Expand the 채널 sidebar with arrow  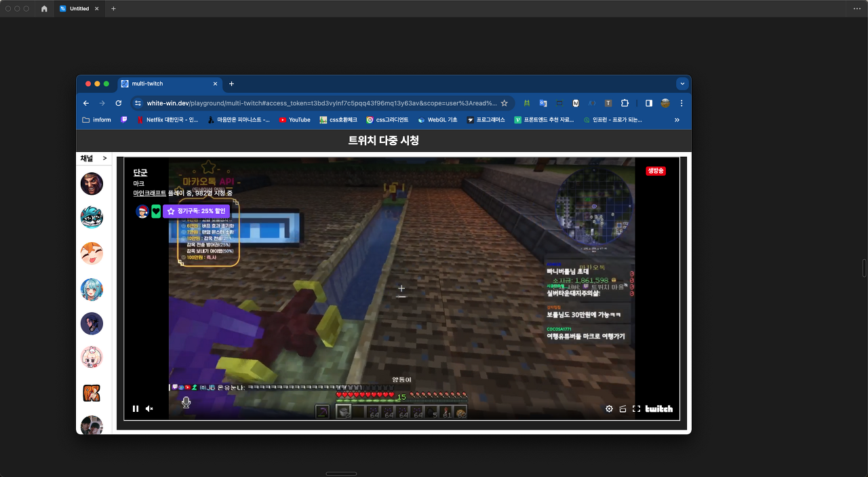pyautogui.click(x=104, y=158)
